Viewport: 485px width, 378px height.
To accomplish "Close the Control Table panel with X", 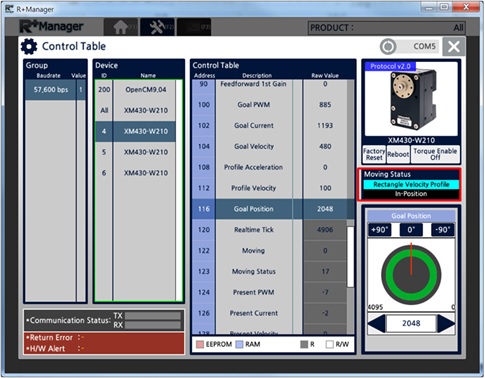I will (x=454, y=47).
